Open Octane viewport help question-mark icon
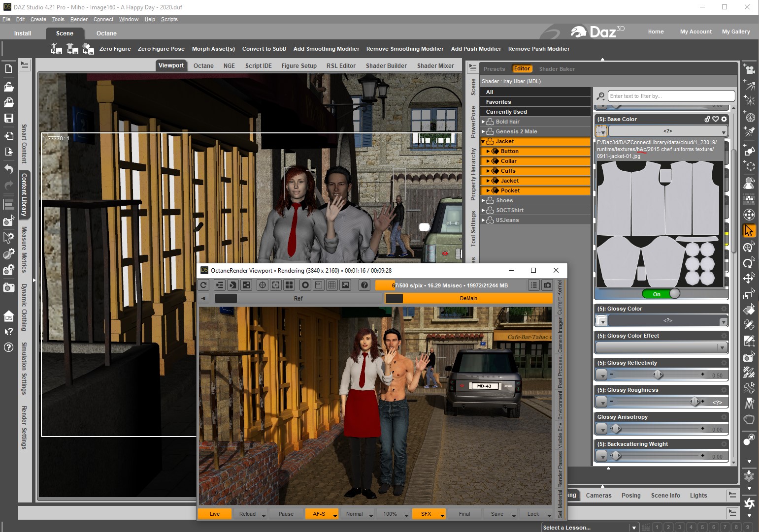The height and width of the screenshot is (532, 759). tap(364, 285)
